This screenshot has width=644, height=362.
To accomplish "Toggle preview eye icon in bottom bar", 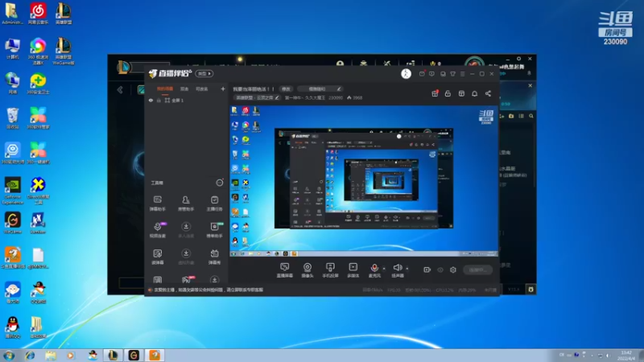I will (x=440, y=269).
